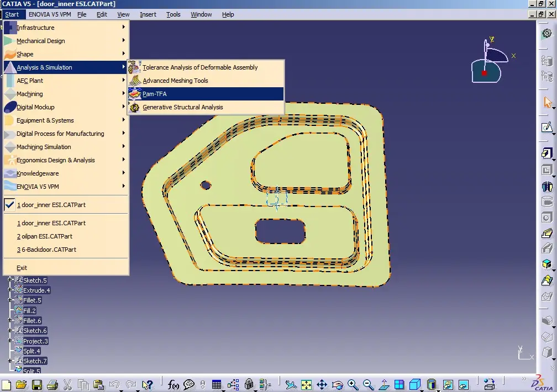Click the Open file folder icon
The height and width of the screenshot is (392, 557).
22,385
